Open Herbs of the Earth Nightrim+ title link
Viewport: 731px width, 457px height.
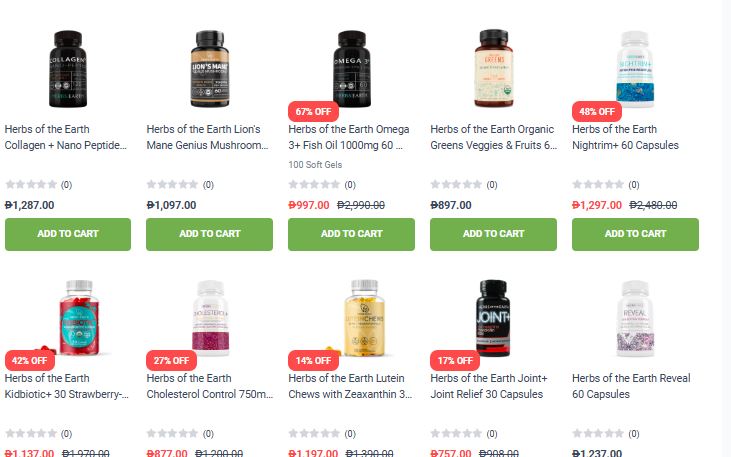click(625, 137)
